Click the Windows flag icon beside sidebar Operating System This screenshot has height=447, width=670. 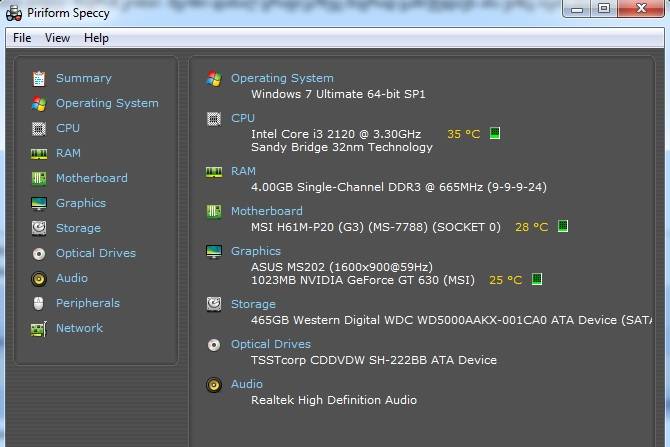pos(39,103)
